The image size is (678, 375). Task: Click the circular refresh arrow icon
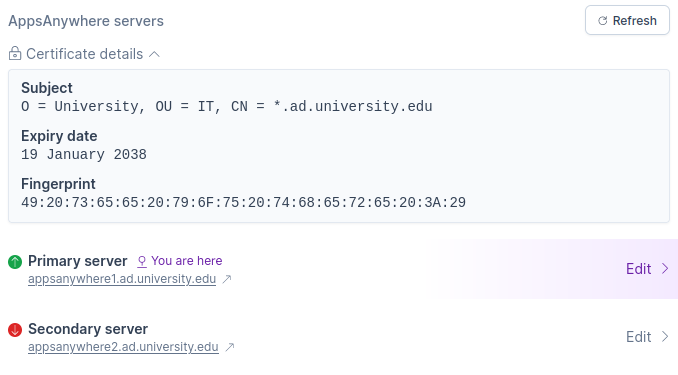pos(602,21)
